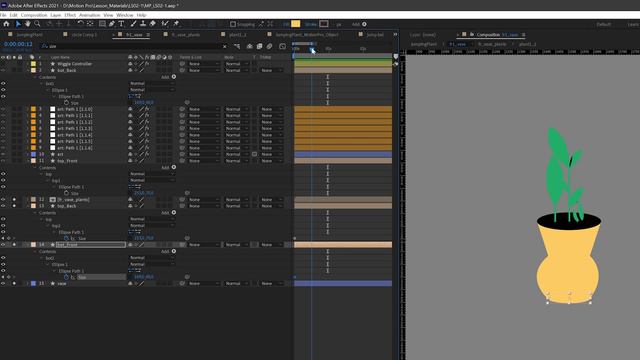
Task: Select the Zoom magnifier tool
Action: click(x=37, y=24)
